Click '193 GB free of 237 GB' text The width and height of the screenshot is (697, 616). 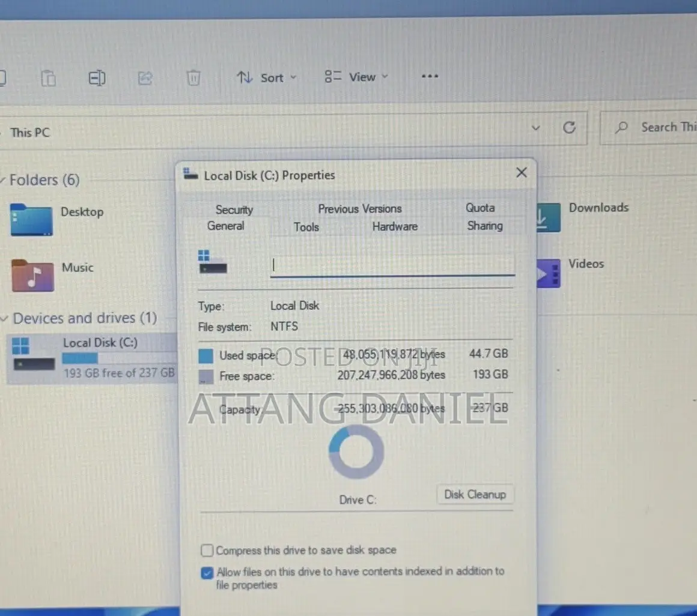coord(119,373)
